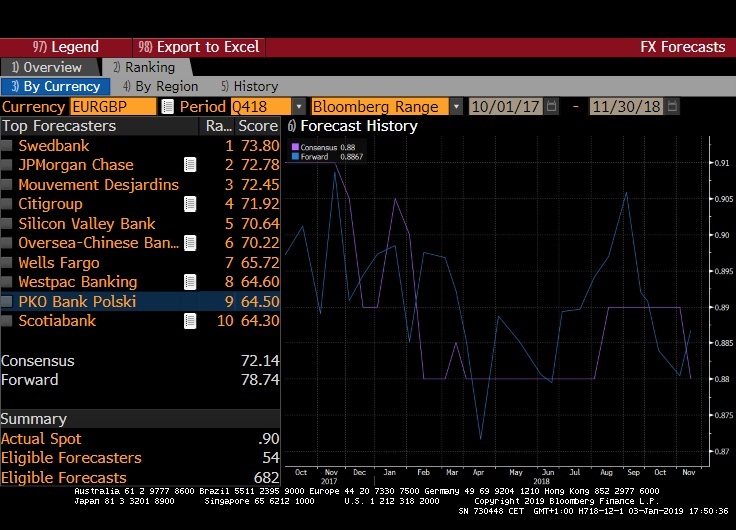Open the Legend button
736x530 pixels.
tap(66, 47)
